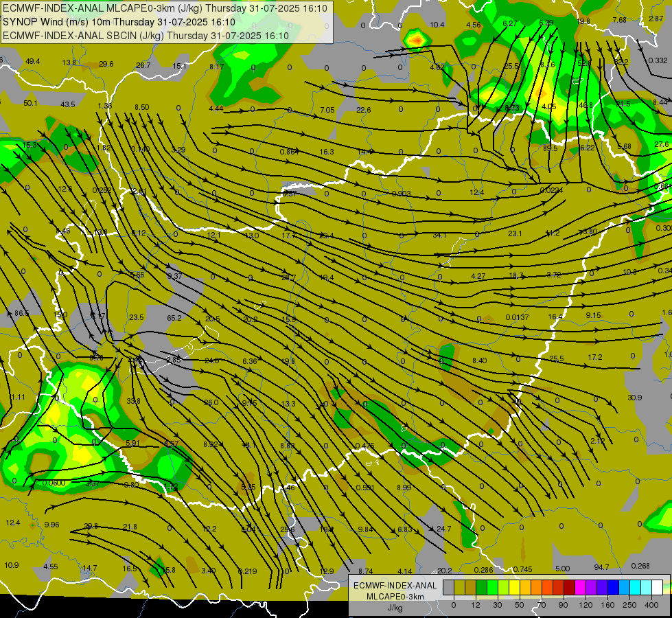
Task: Click the white swatch in the legend
Action: coord(657,588)
